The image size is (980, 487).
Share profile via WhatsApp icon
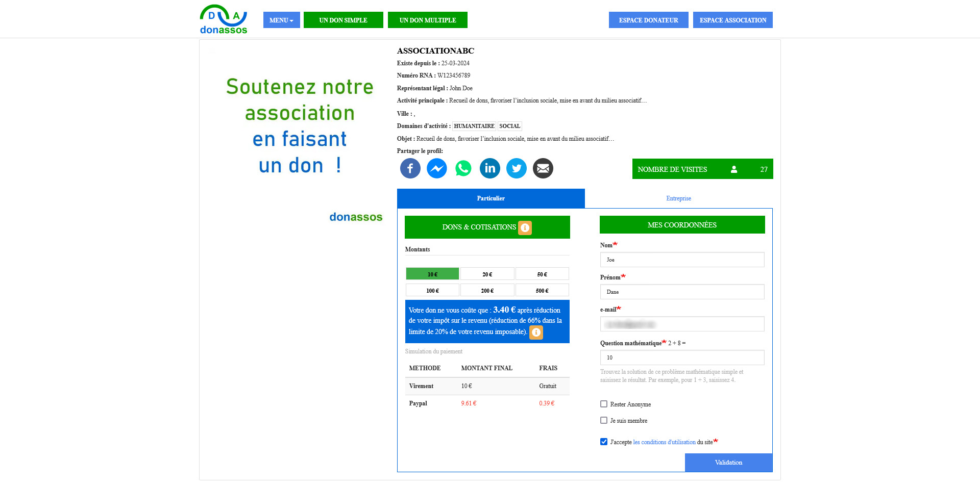[x=463, y=168]
